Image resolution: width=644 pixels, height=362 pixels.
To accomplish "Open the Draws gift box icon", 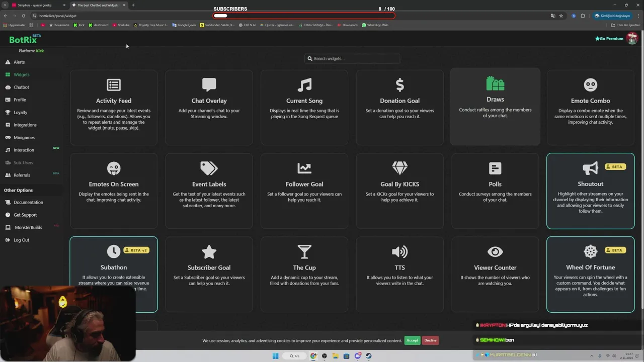I will point(495,83).
